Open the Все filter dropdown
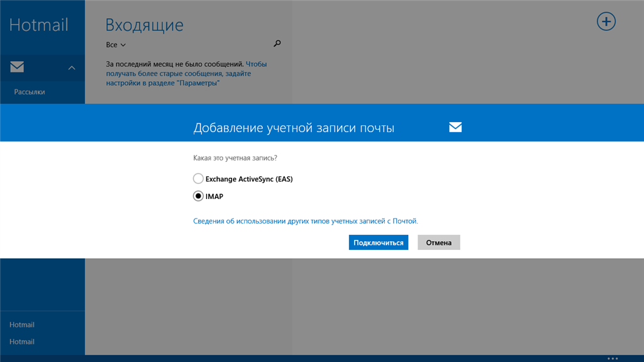644x362 pixels. click(116, 45)
